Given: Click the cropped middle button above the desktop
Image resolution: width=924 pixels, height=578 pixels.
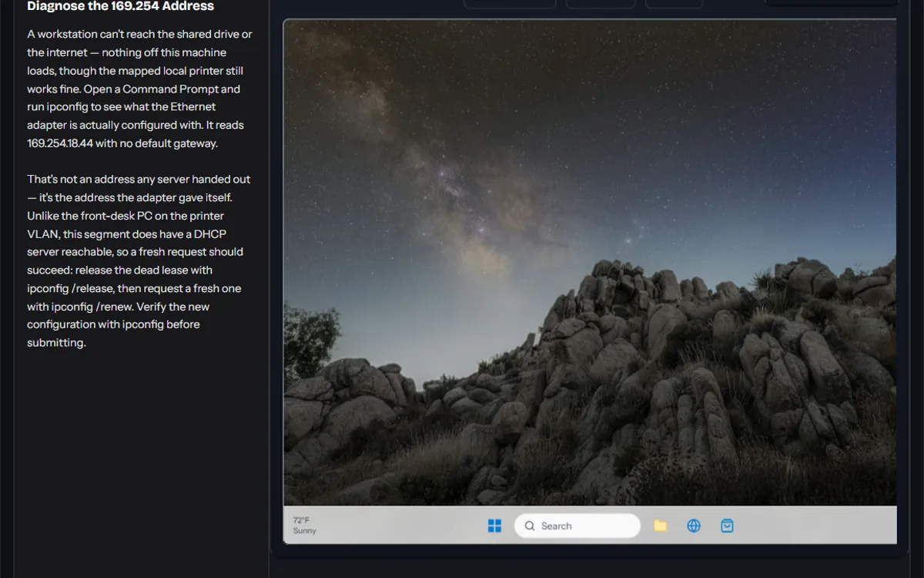Looking at the screenshot, I should click(601, 4).
